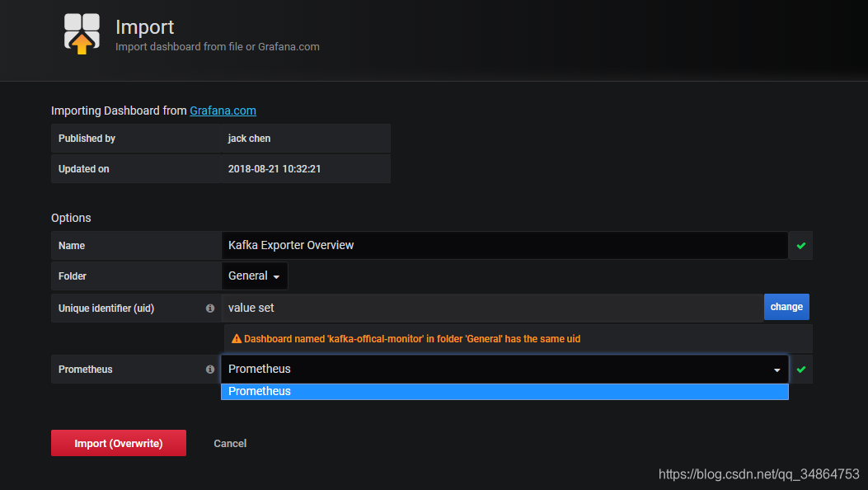Click the '2018-08-21 10:32:21' updated date

coord(274,169)
